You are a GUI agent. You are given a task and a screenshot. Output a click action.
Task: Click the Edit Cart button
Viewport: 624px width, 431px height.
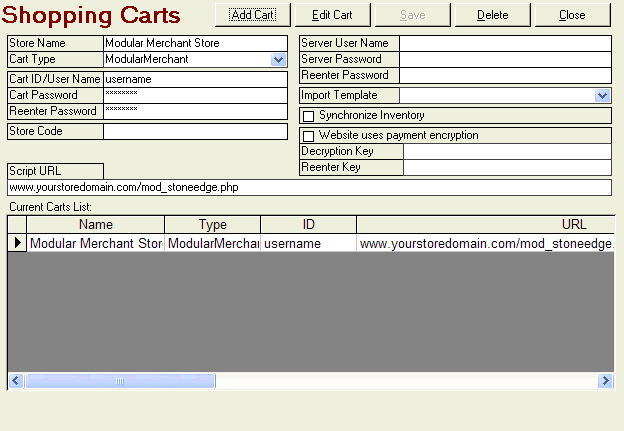coord(332,15)
